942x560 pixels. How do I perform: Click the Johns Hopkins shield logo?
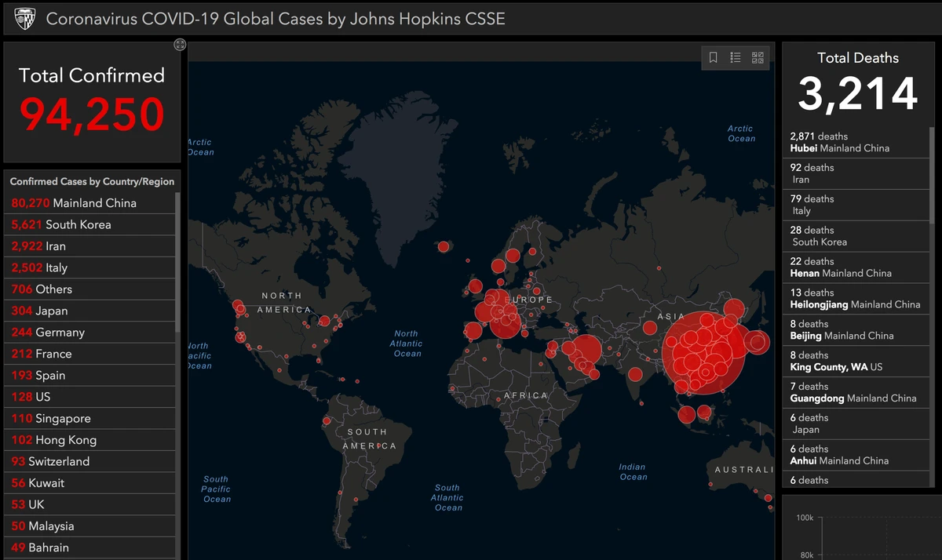coord(25,18)
